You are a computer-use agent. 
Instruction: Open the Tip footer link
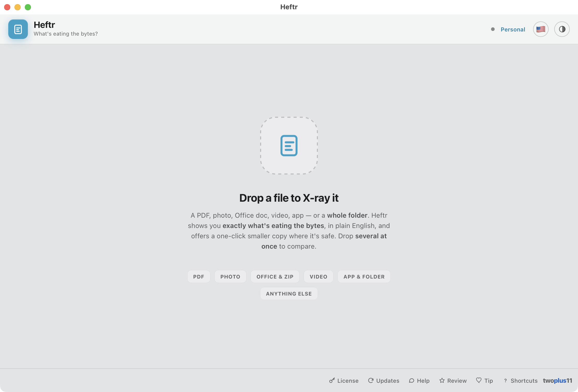[x=488, y=381]
